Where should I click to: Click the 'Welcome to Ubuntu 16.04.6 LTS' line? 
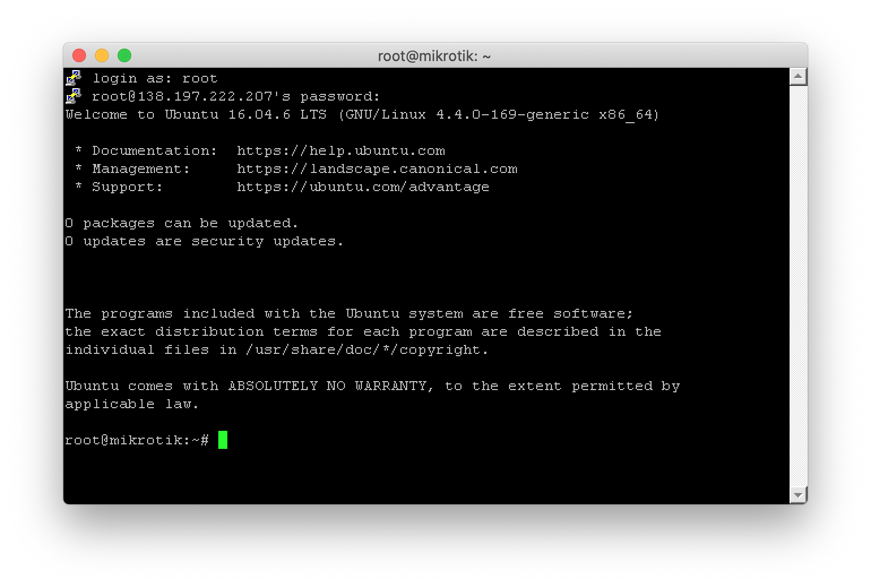click(362, 115)
